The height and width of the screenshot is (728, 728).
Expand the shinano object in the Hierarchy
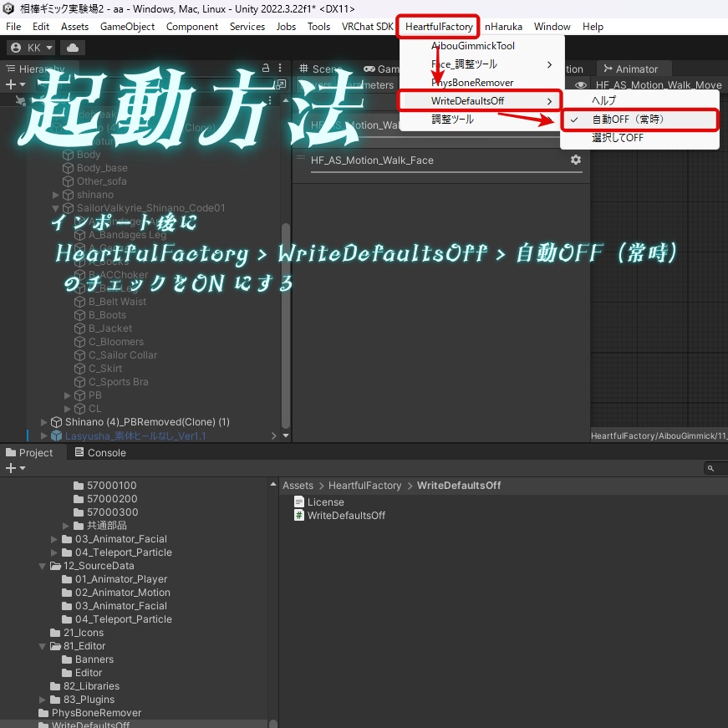point(55,194)
